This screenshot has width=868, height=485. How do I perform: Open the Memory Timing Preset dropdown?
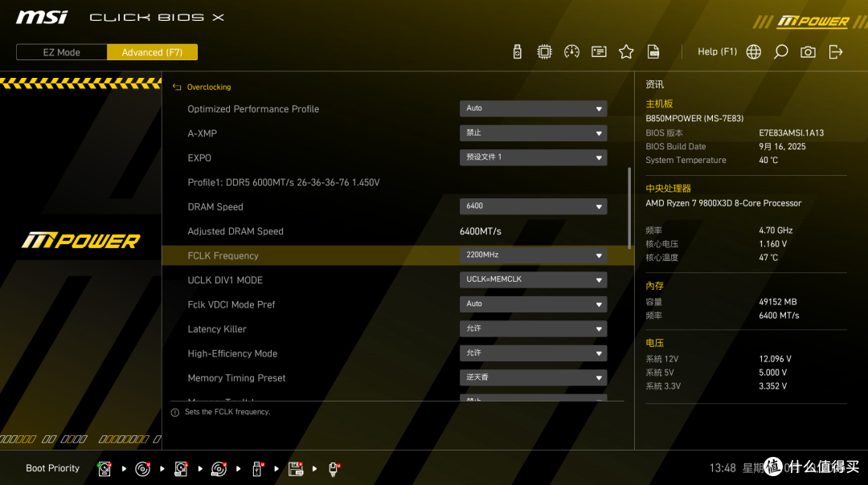pyautogui.click(x=533, y=377)
